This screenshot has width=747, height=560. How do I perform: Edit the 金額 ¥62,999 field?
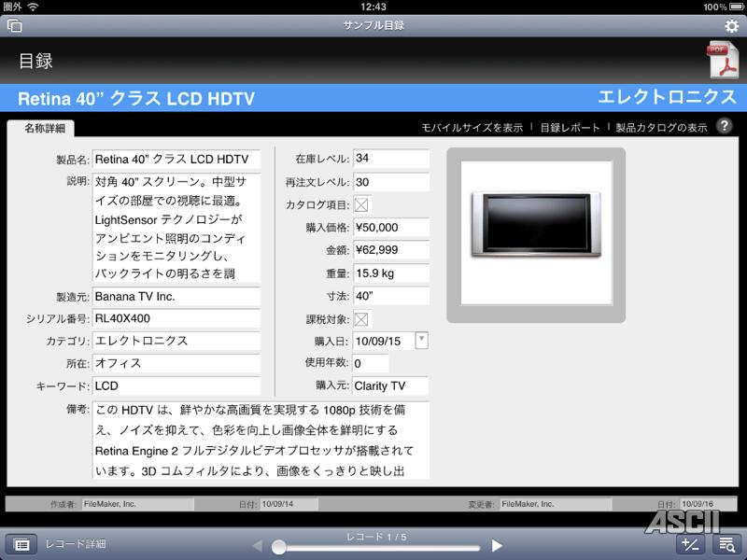391,250
